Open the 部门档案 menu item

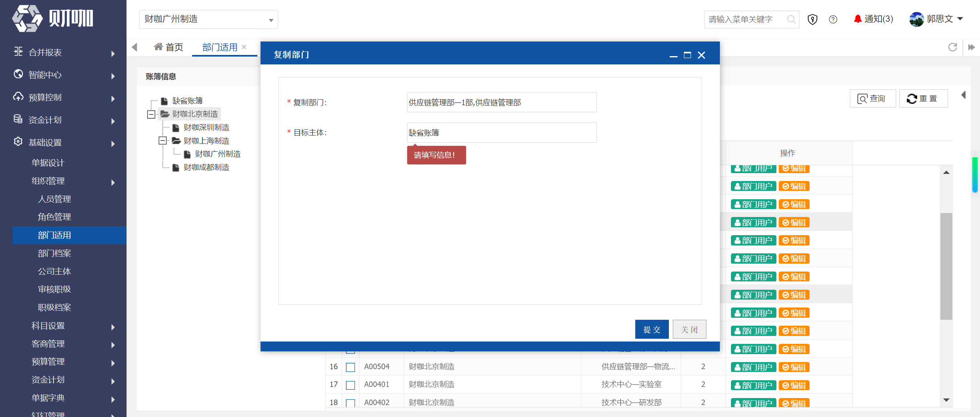pos(55,253)
